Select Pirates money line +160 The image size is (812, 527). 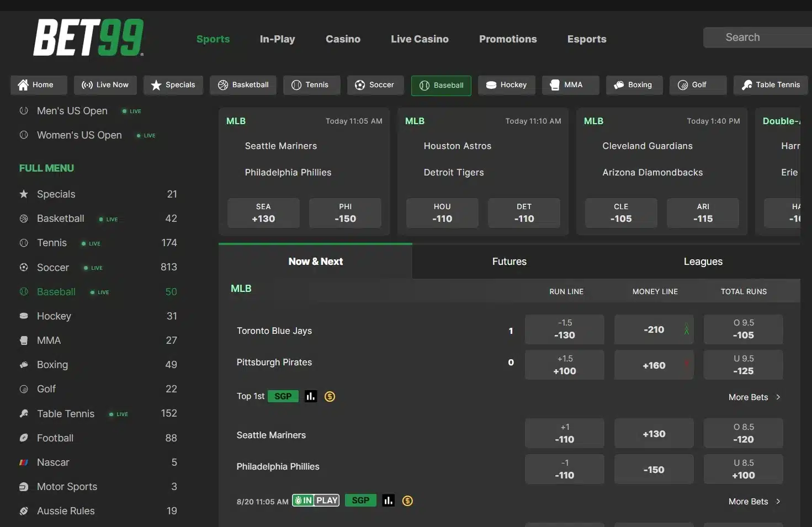point(654,365)
